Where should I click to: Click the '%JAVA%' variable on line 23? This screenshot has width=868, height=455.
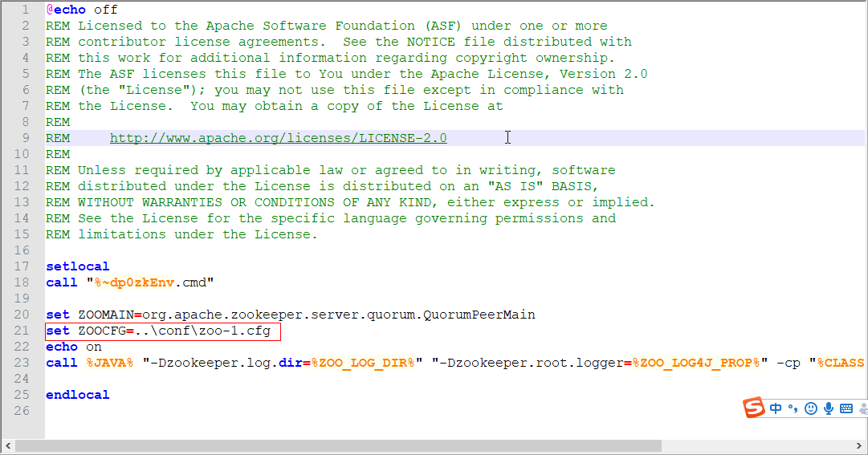tap(110, 363)
